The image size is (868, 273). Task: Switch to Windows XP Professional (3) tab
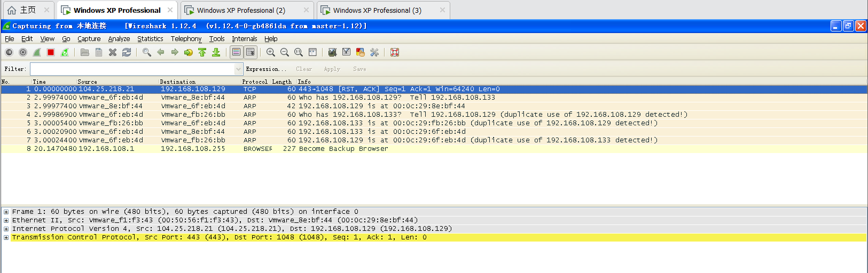(383, 10)
